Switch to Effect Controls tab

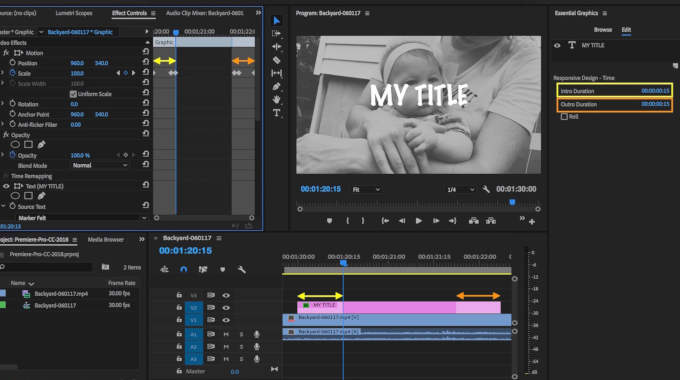129,13
